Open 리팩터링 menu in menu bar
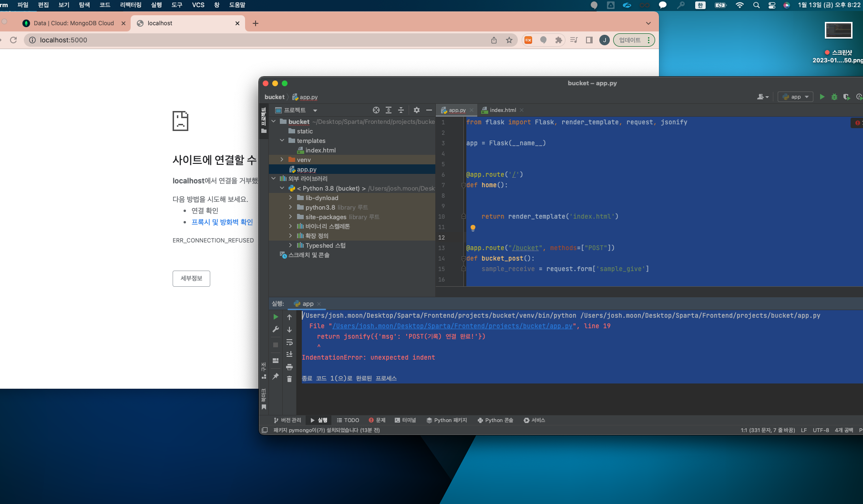The image size is (863, 504). [x=131, y=5]
